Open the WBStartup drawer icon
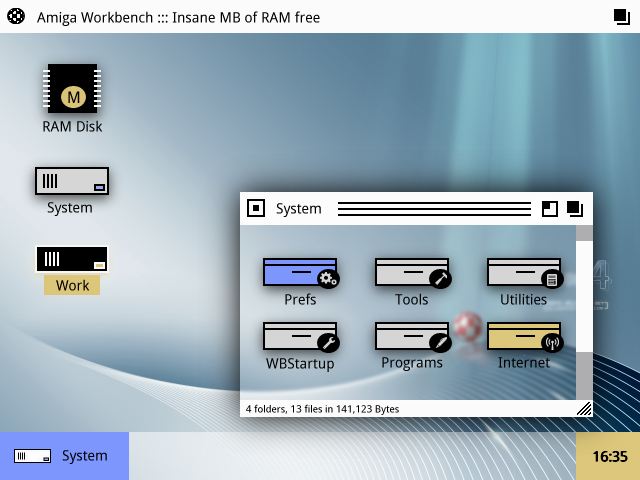640x480 pixels. (300, 337)
